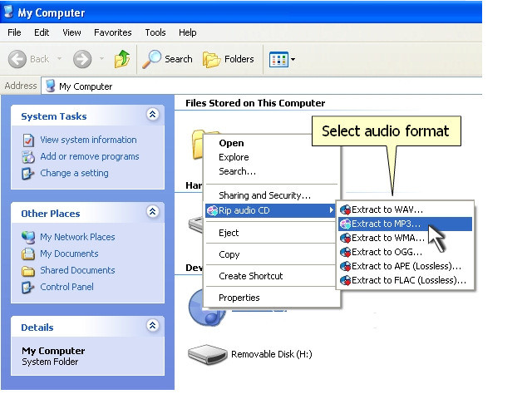532x399 pixels.
Task: Select Extract to WMA... option
Action: click(405, 238)
